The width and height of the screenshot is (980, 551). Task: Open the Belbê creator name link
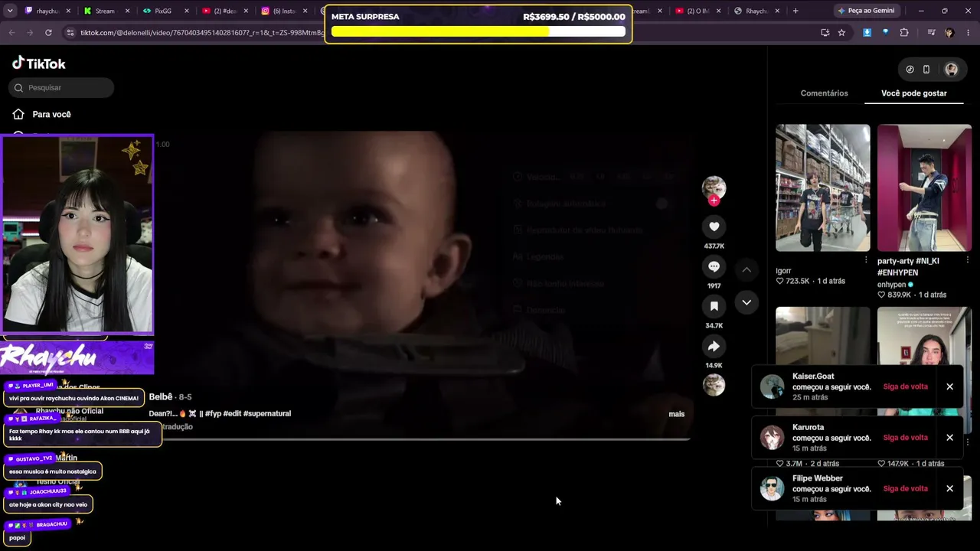[161, 397]
